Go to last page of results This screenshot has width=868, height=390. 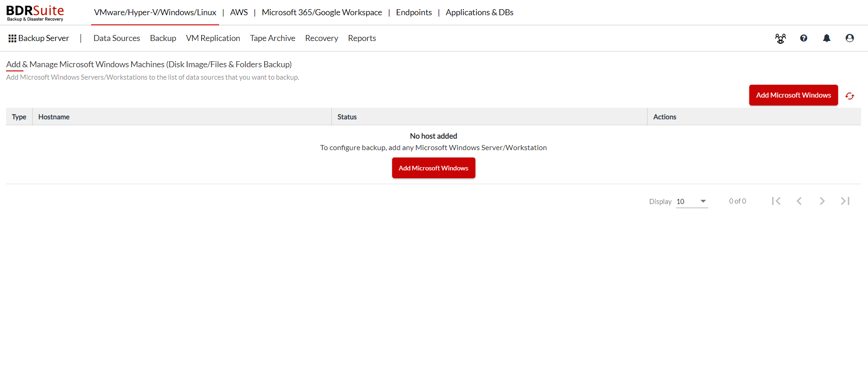pos(845,201)
